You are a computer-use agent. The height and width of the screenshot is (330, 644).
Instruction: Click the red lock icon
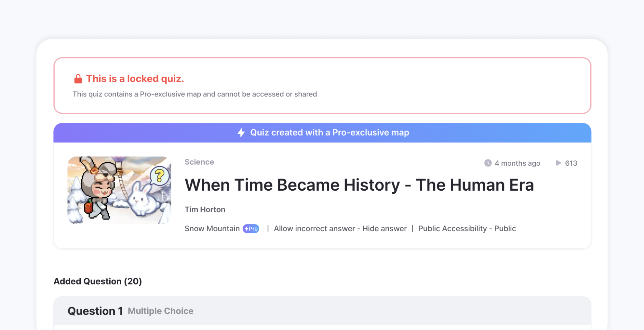(x=78, y=79)
